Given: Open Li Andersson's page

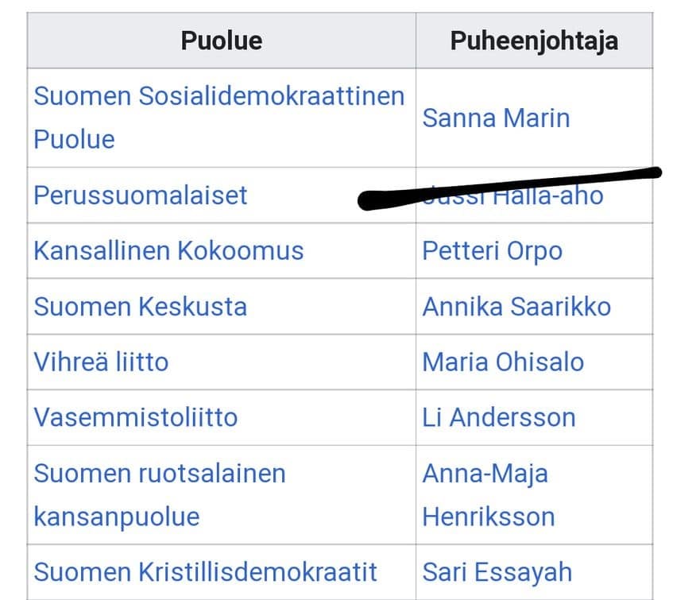Looking at the screenshot, I should pyautogui.click(x=499, y=417).
